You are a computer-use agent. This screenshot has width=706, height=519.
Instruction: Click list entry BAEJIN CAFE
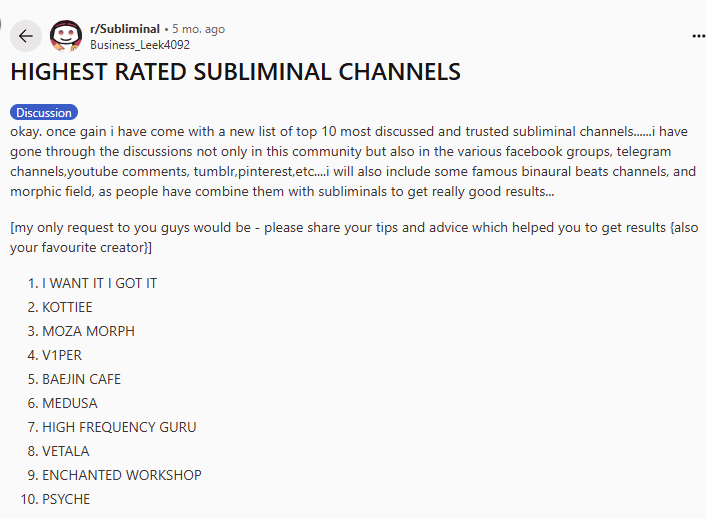pyautogui.click(x=81, y=379)
